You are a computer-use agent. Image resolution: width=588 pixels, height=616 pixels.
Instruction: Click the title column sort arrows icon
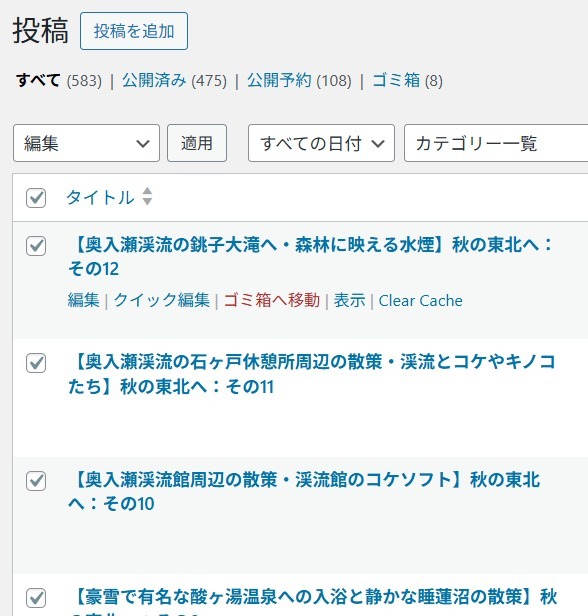pos(147,196)
